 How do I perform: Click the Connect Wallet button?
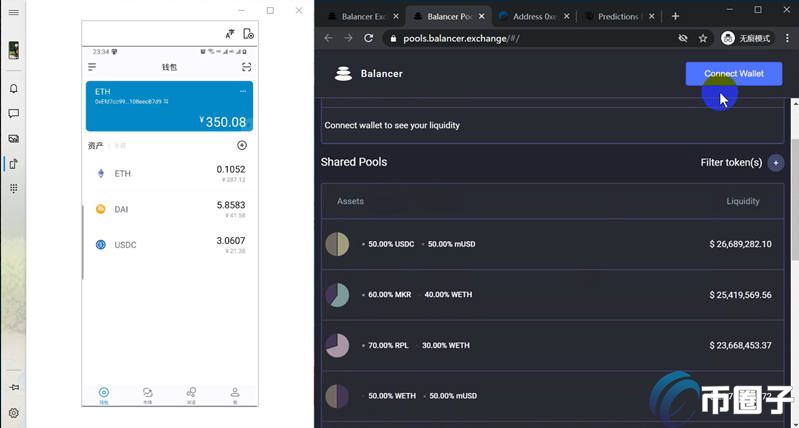(x=734, y=74)
